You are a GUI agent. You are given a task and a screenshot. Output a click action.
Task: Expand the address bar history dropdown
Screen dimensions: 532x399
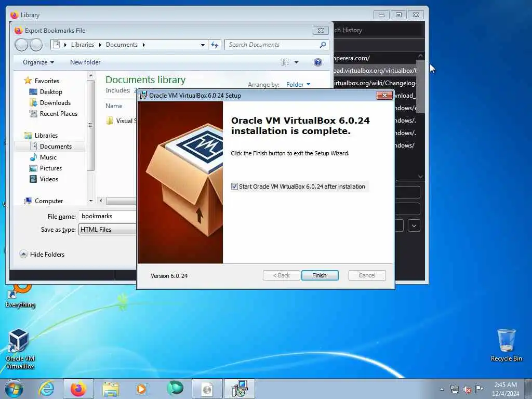203,45
